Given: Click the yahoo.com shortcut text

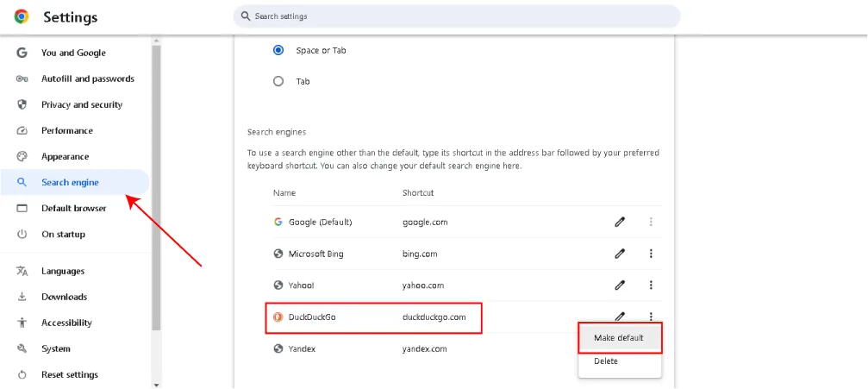Looking at the screenshot, I should [x=423, y=285].
